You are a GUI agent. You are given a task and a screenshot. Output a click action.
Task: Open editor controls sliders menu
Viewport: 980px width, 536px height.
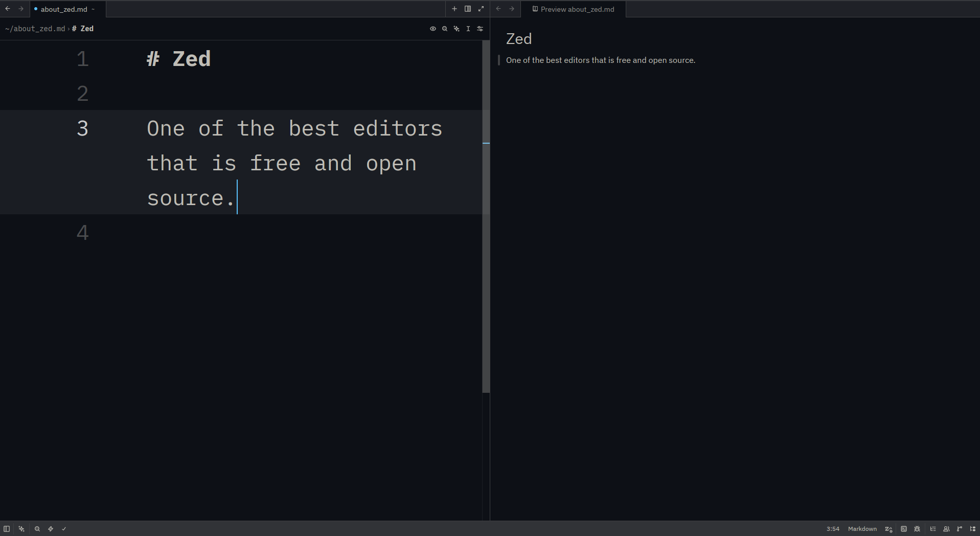pos(480,29)
